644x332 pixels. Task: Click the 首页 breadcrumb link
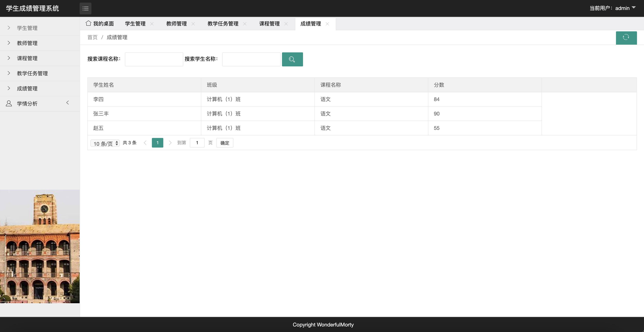pos(92,37)
